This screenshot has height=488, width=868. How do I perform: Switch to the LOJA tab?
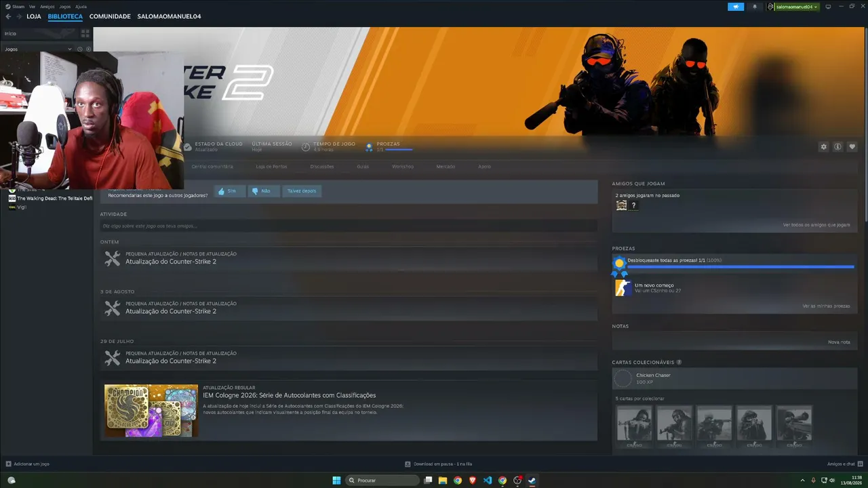pos(34,16)
